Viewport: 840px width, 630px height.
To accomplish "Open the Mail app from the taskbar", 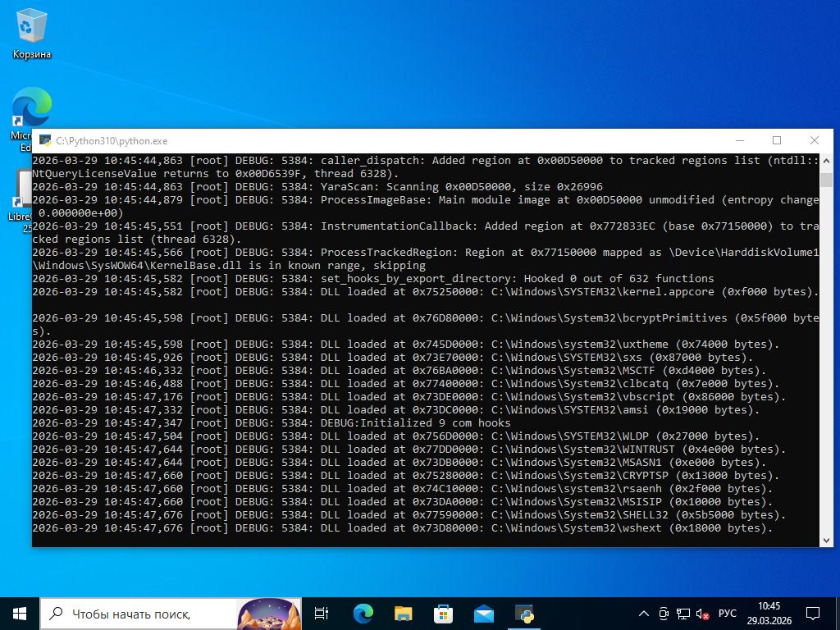I will (483, 613).
